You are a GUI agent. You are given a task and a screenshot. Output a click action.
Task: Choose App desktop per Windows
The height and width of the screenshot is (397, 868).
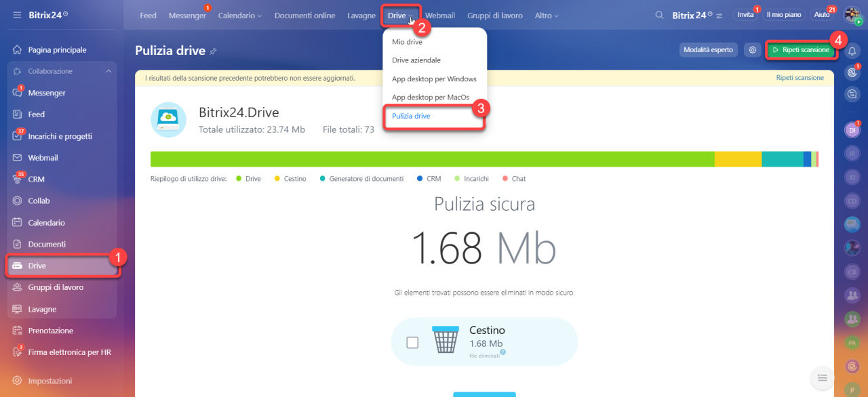(435, 79)
